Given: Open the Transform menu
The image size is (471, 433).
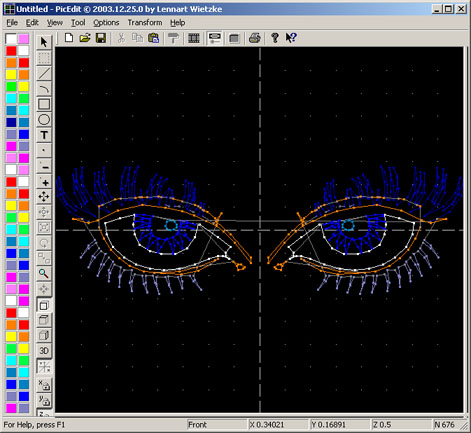Looking at the screenshot, I should (x=145, y=23).
